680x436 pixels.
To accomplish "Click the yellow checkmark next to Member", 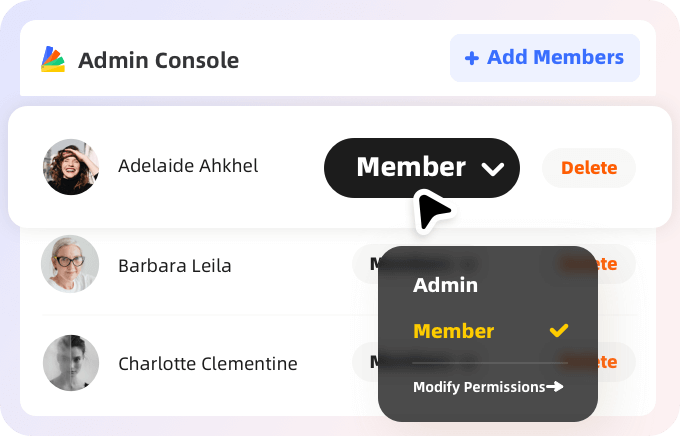I will coord(559,331).
